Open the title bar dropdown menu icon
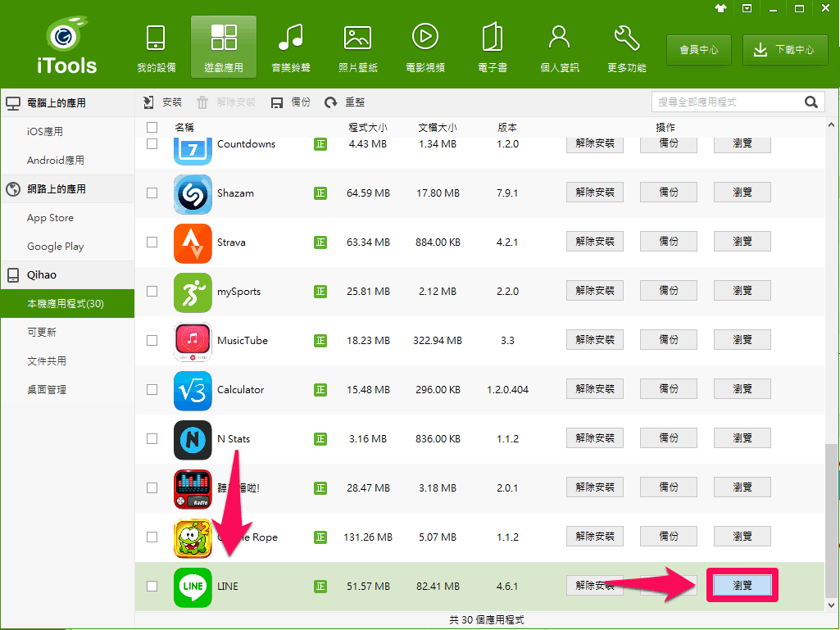Screen dimensions: 840x630 coord(747,8)
